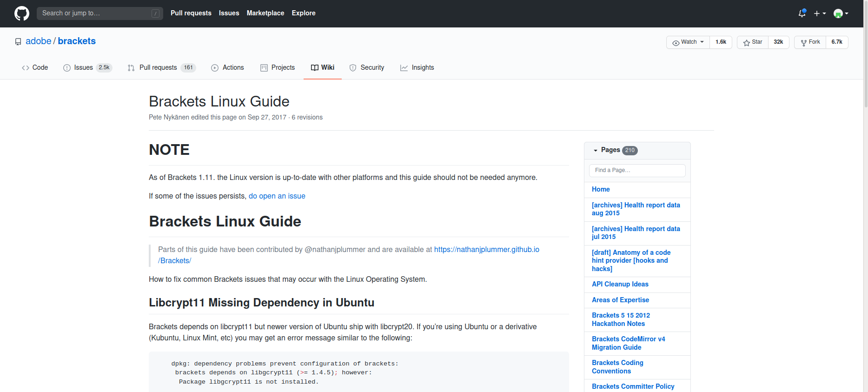Viewport: 868px width, 392px height.
Task: Open the adobe owner link
Action: point(39,41)
